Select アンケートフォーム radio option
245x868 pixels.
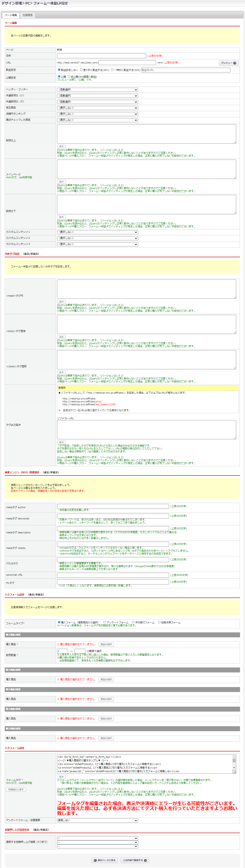(x=105, y=622)
